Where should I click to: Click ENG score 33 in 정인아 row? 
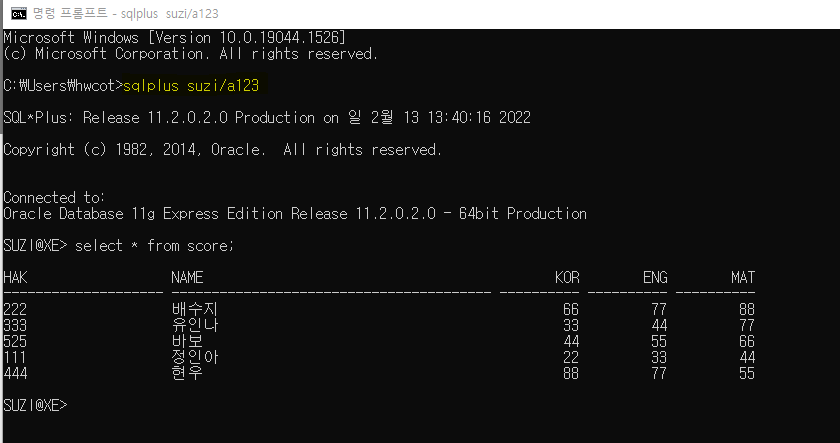coord(659,357)
